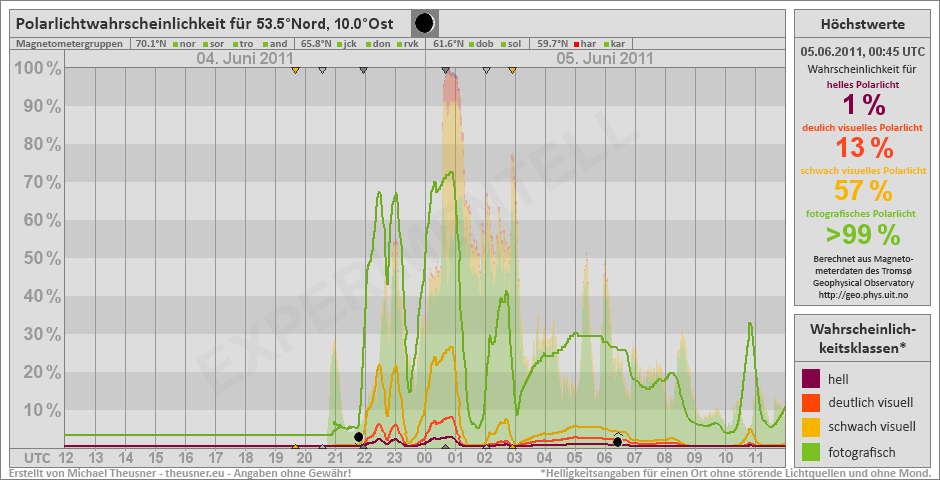Click the green 'nor' magnetometer status square
The image size is (940, 480).
coord(174,44)
